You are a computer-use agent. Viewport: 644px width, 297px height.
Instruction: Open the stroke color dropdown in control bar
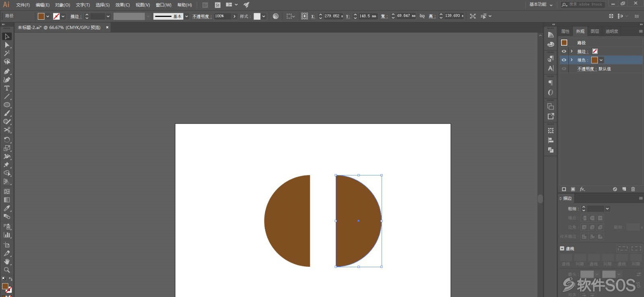coord(63,16)
